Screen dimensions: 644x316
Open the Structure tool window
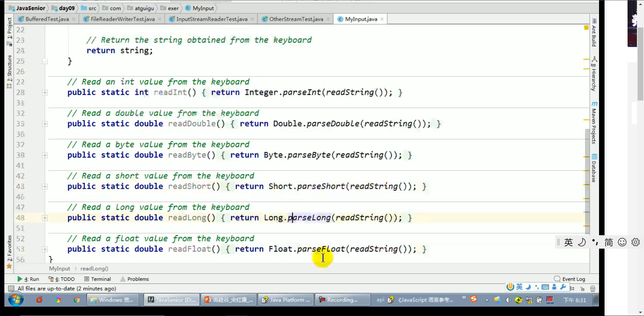click(9, 71)
